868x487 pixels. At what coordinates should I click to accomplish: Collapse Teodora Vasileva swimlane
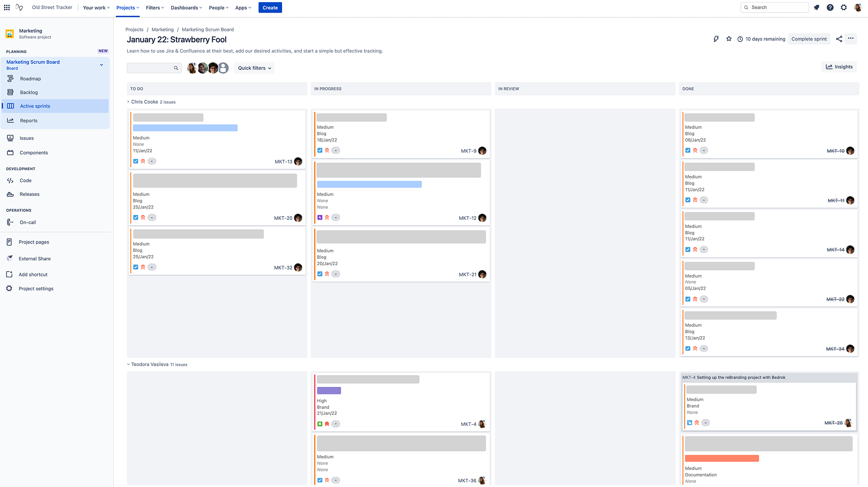click(128, 365)
